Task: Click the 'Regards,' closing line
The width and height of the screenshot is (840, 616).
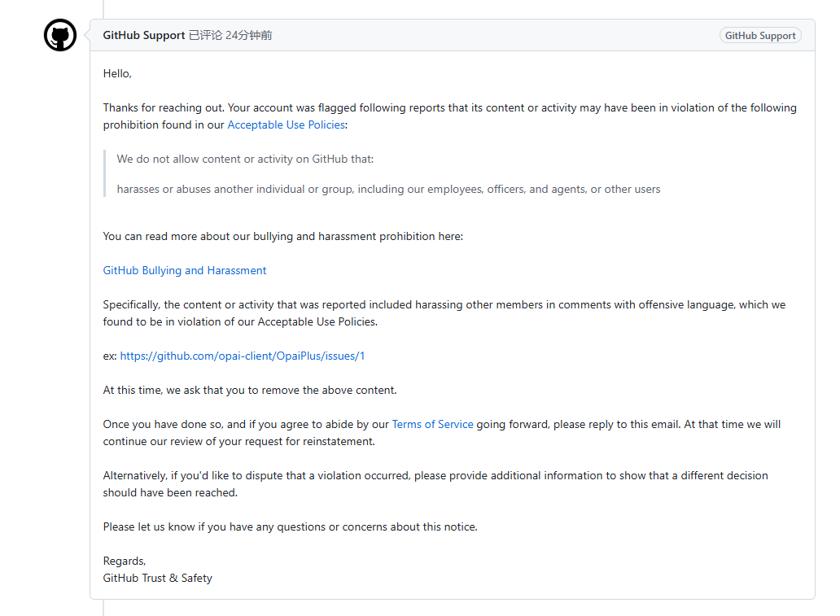Action: pyautogui.click(x=125, y=561)
